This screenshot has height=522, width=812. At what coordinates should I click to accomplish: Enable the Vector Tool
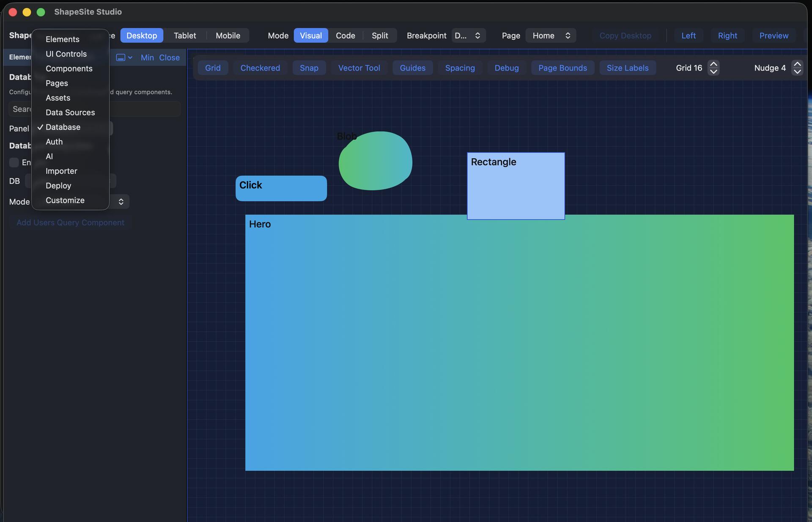point(359,68)
